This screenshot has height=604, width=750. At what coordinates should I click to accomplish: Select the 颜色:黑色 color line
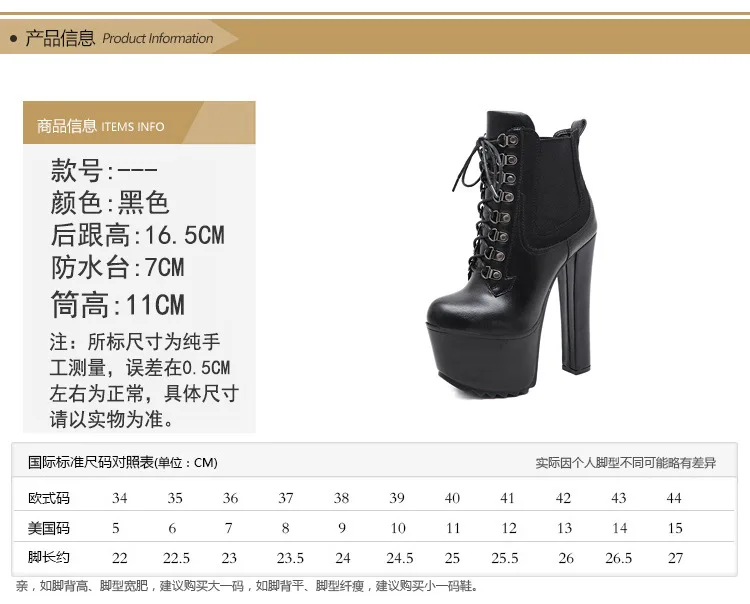click(x=110, y=202)
